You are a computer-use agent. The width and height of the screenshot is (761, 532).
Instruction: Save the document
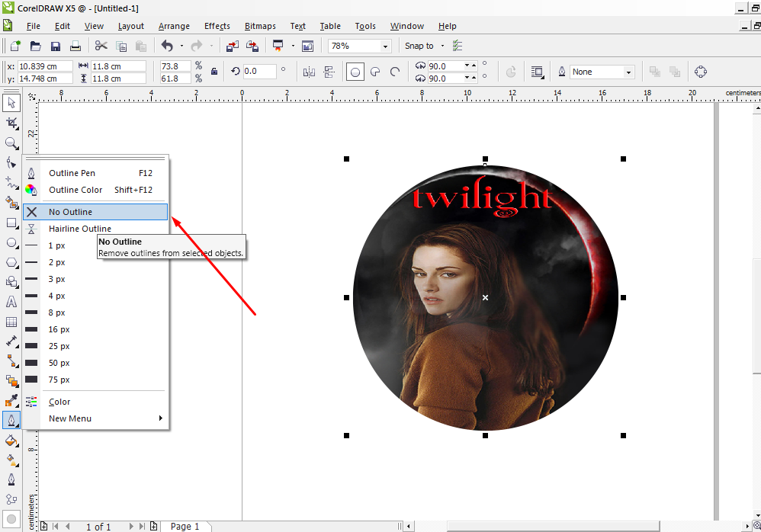tap(56, 46)
